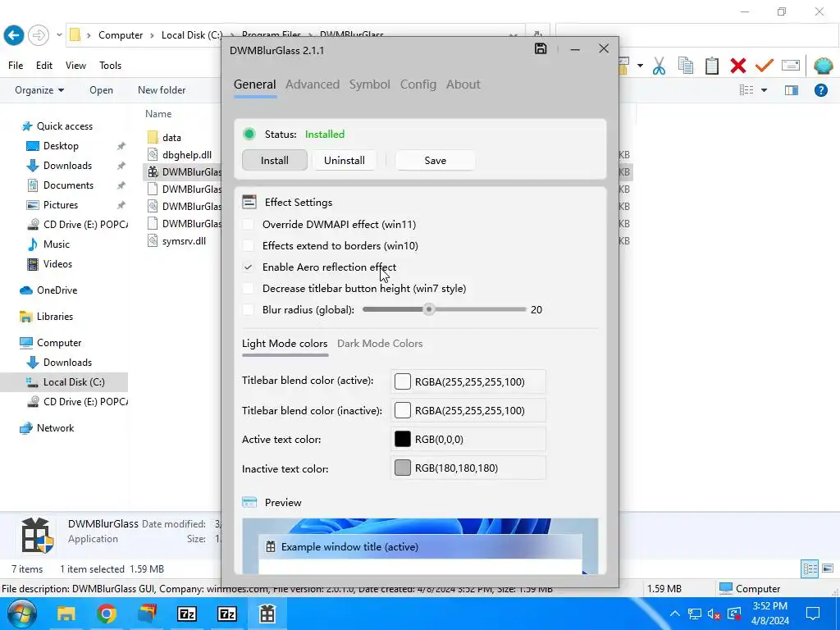Select the data folder
Viewport: 840px width, 630px height.
tap(171, 138)
